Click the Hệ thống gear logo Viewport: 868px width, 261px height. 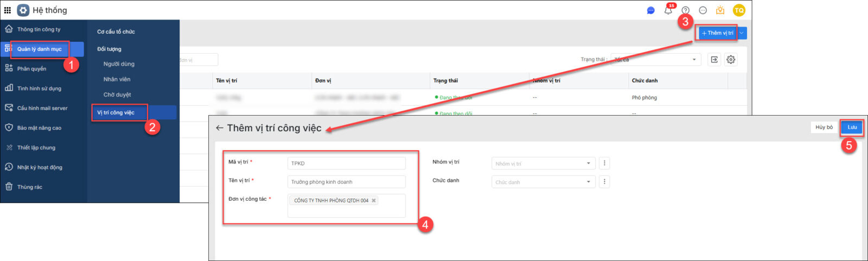[x=23, y=10]
